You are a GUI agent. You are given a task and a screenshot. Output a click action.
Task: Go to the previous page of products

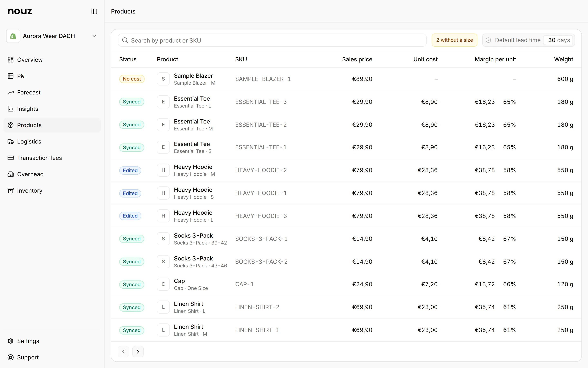coord(124,351)
